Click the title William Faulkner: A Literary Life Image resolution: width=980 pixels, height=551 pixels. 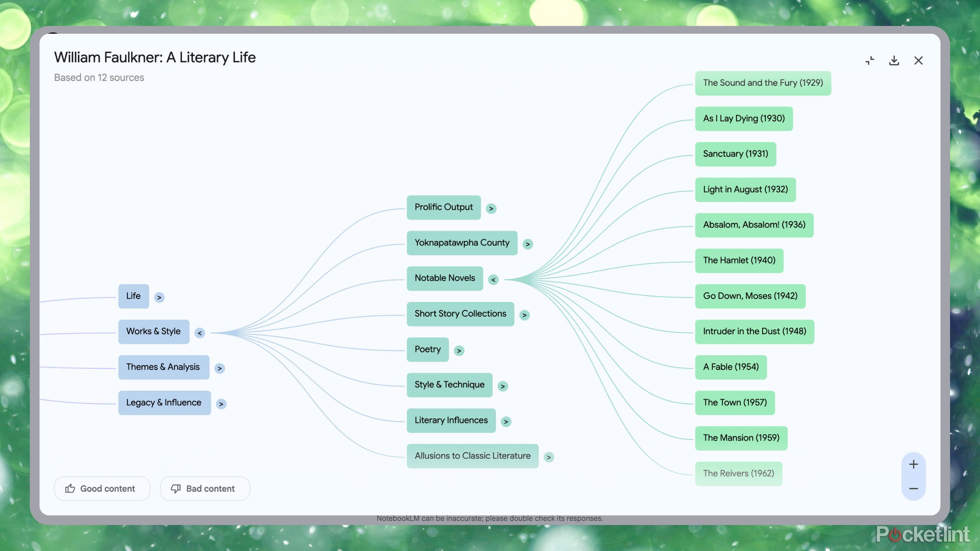[x=155, y=57]
